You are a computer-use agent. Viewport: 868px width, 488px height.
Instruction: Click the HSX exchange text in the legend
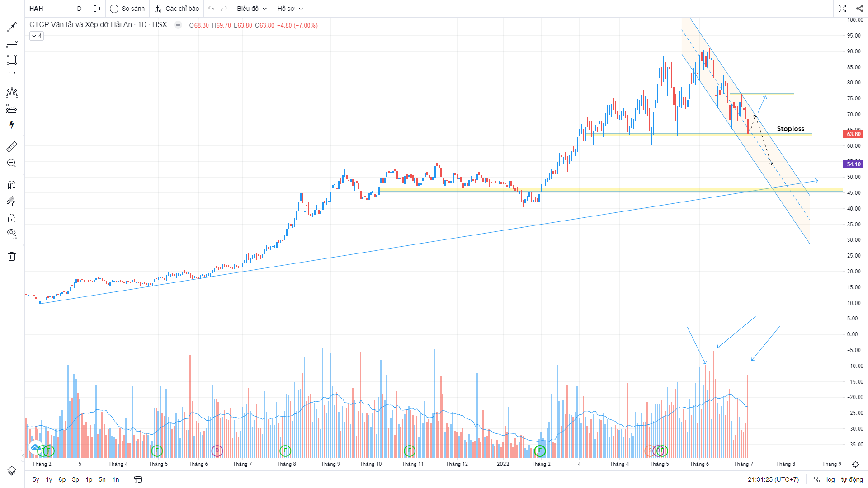[160, 25]
